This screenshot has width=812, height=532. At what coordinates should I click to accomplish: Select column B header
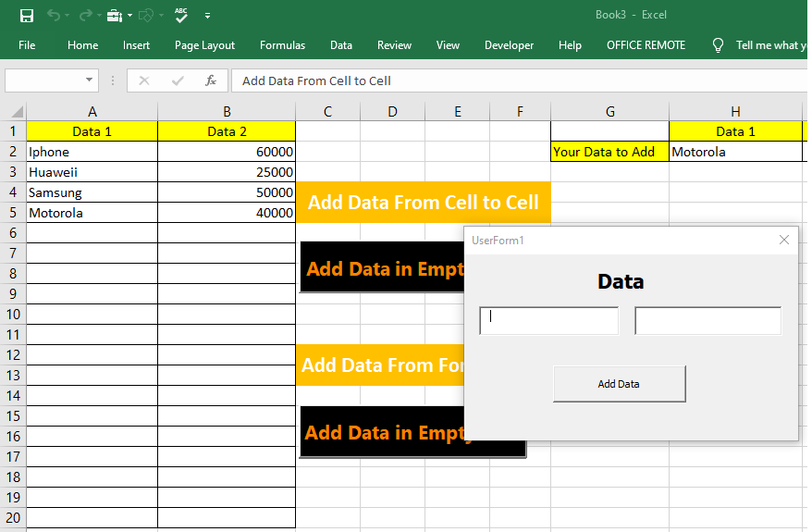point(227,111)
